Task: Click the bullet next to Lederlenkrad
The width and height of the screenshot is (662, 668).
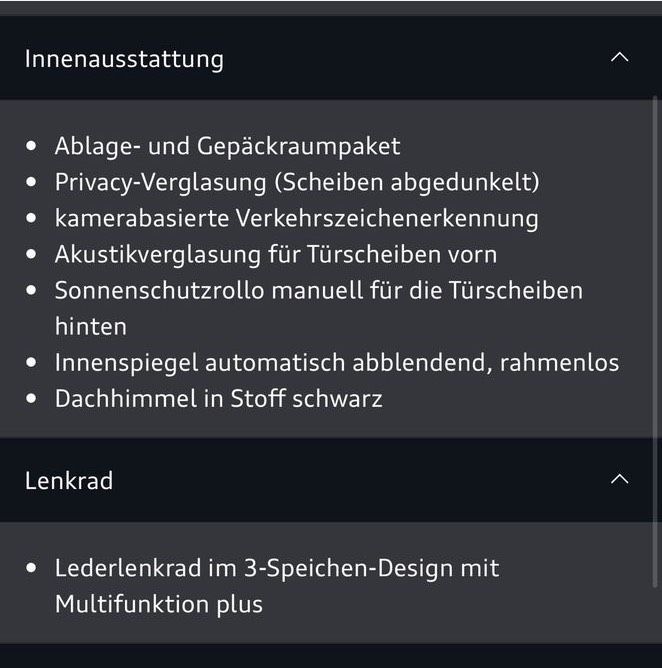Action: 33,568
